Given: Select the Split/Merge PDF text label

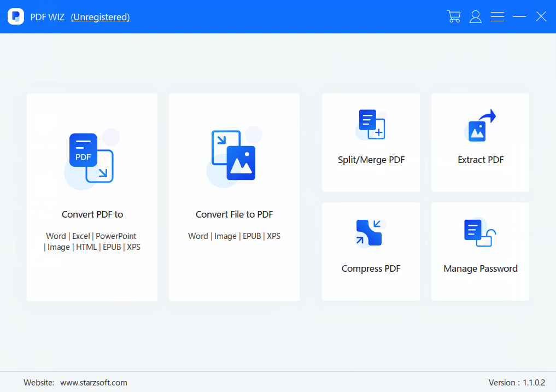Looking at the screenshot, I should click(x=371, y=160).
